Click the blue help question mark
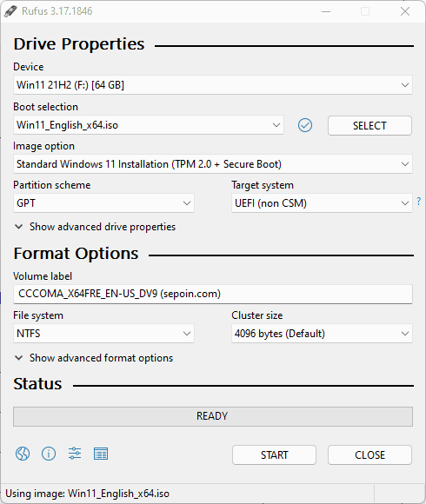The image size is (426, 504). click(418, 202)
